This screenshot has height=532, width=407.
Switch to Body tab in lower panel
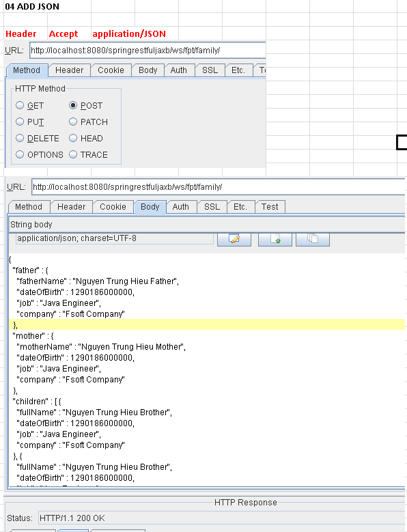pyautogui.click(x=150, y=207)
